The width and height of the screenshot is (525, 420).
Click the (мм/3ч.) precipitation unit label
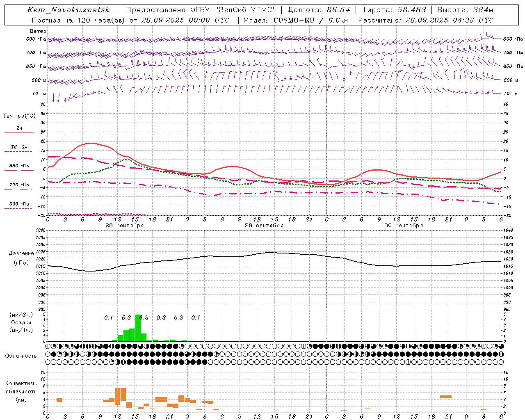(21, 315)
